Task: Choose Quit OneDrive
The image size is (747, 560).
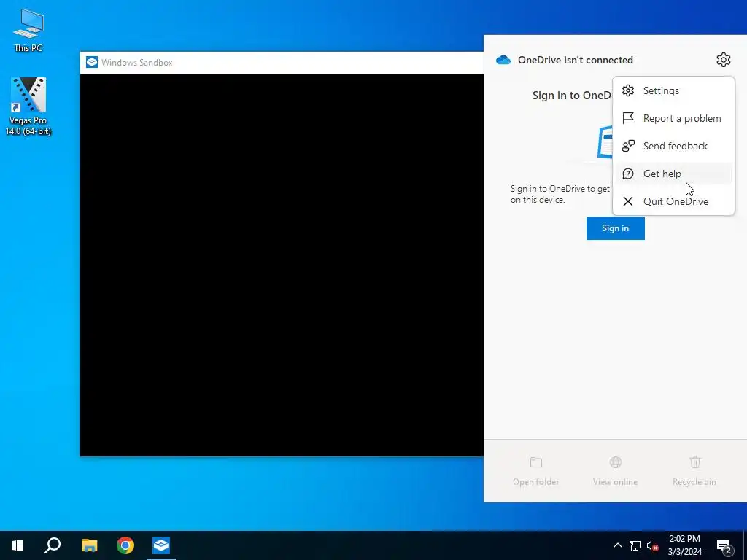Action: point(673,201)
